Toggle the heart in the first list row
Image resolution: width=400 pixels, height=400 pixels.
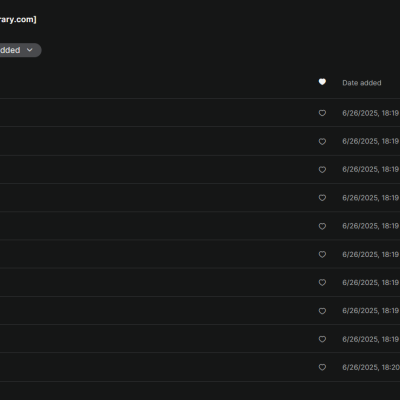point(322,113)
